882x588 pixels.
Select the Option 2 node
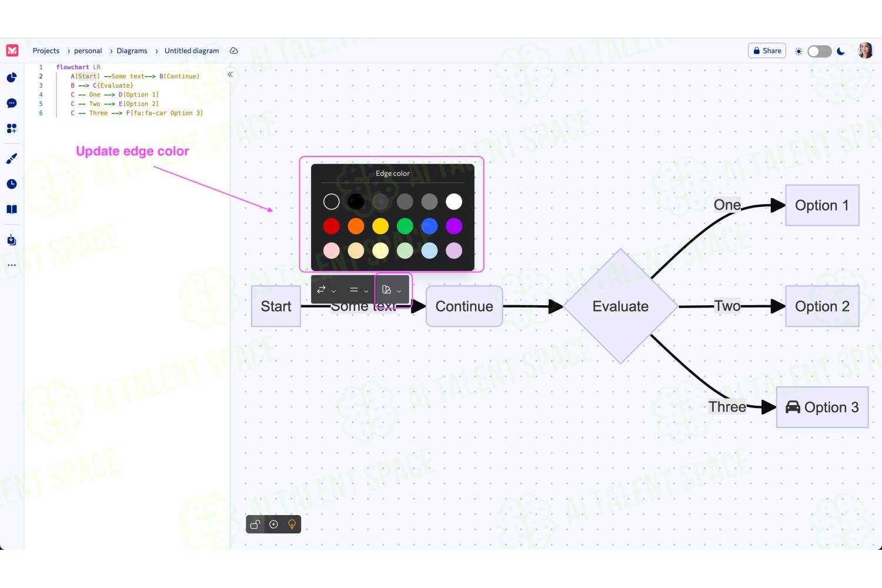(x=822, y=306)
